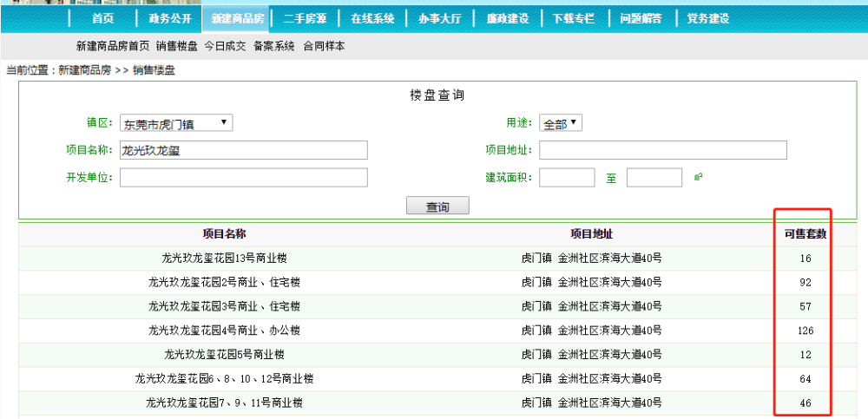Open the 在线系统 menu item
The image size is (868, 419).
[x=372, y=18]
